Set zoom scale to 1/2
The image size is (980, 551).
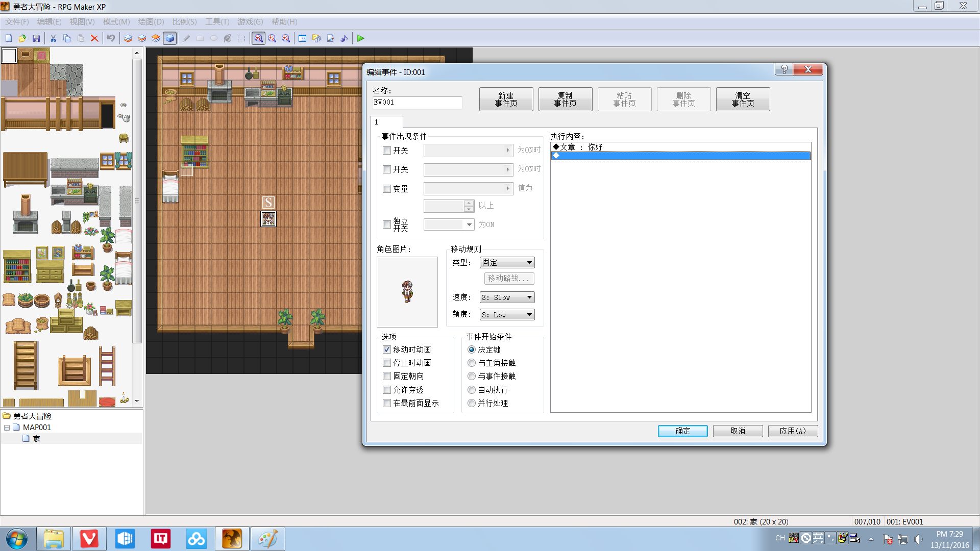(x=272, y=38)
